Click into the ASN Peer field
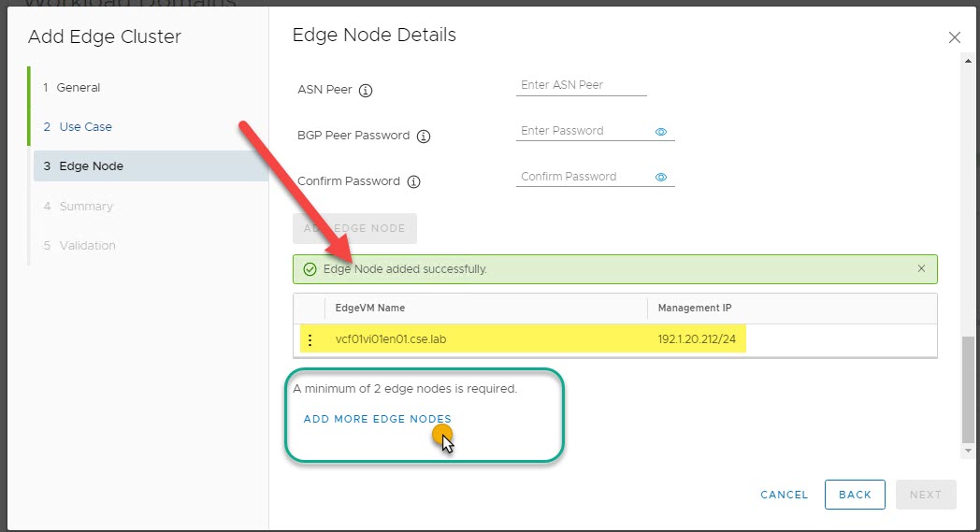The width and height of the screenshot is (980, 532). [581, 85]
